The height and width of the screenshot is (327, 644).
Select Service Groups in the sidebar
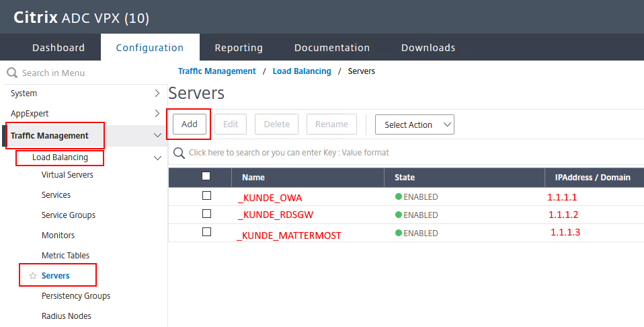pyautogui.click(x=69, y=215)
